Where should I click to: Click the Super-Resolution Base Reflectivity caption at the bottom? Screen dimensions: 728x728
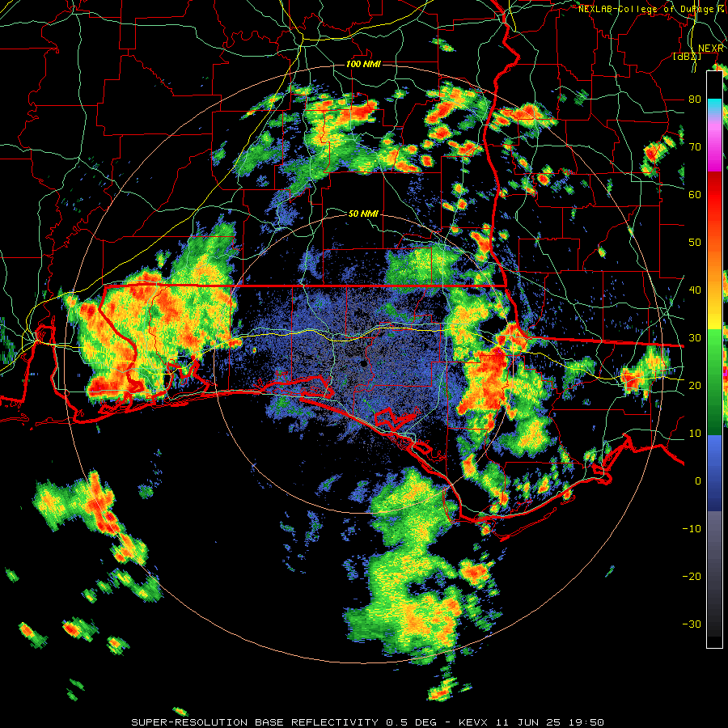click(x=368, y=722)
